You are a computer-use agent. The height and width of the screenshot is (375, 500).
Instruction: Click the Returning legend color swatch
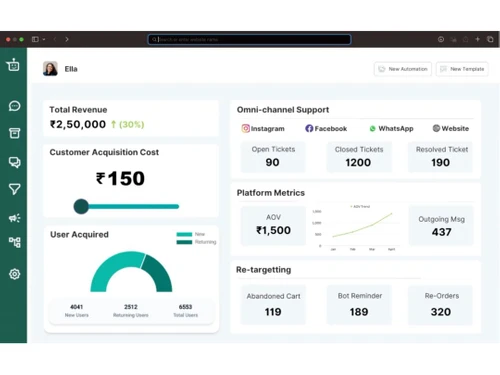click(184, 242)
